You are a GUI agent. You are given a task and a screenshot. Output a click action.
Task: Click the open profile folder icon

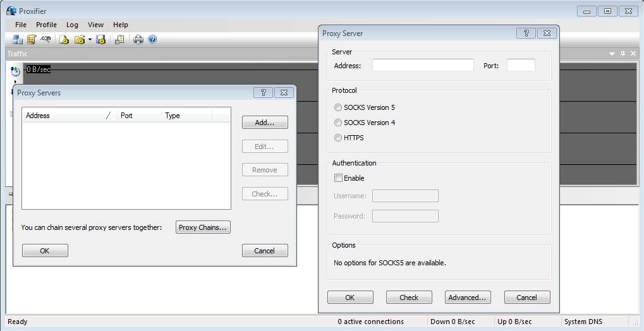point(80,39)
